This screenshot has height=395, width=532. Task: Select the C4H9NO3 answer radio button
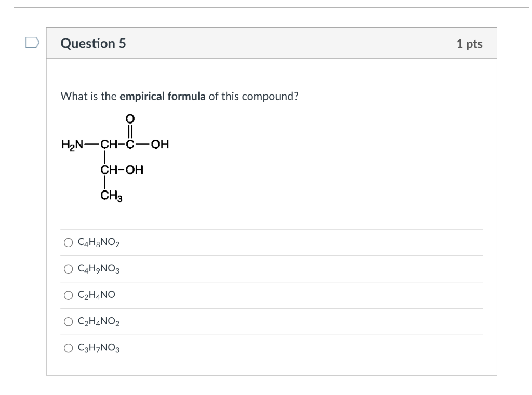pyautogui.click(x=68, y=268)
